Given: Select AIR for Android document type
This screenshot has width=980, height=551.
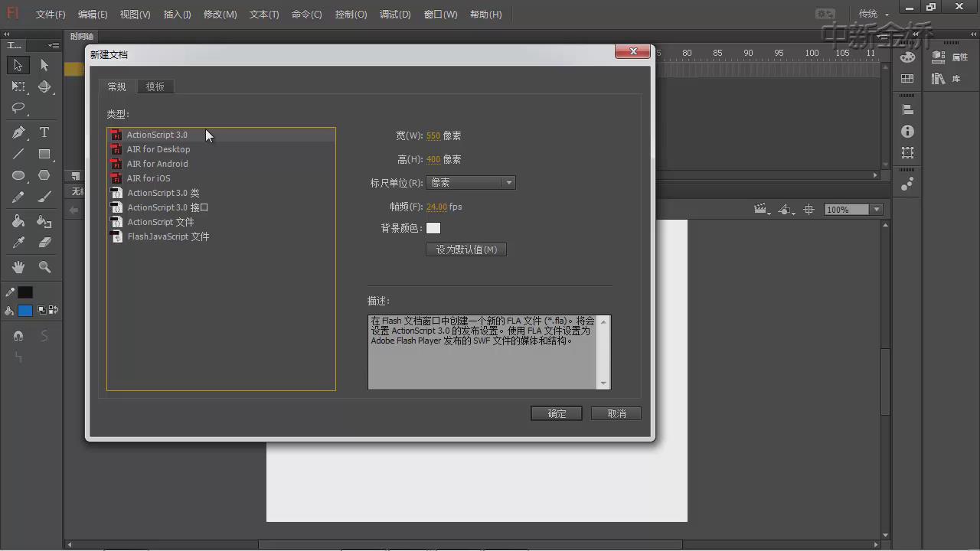Looking at the screenshot, I should pos(221,164).
